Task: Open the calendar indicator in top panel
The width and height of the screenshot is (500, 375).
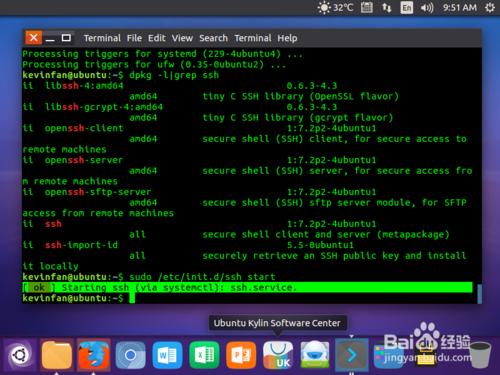Action: pos(367,7)
